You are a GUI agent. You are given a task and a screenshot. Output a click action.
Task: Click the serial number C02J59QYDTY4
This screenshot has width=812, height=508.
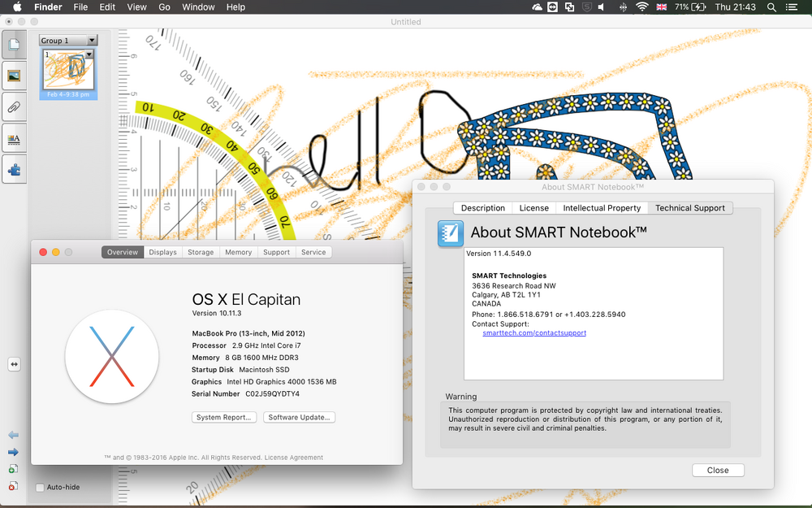272,394
